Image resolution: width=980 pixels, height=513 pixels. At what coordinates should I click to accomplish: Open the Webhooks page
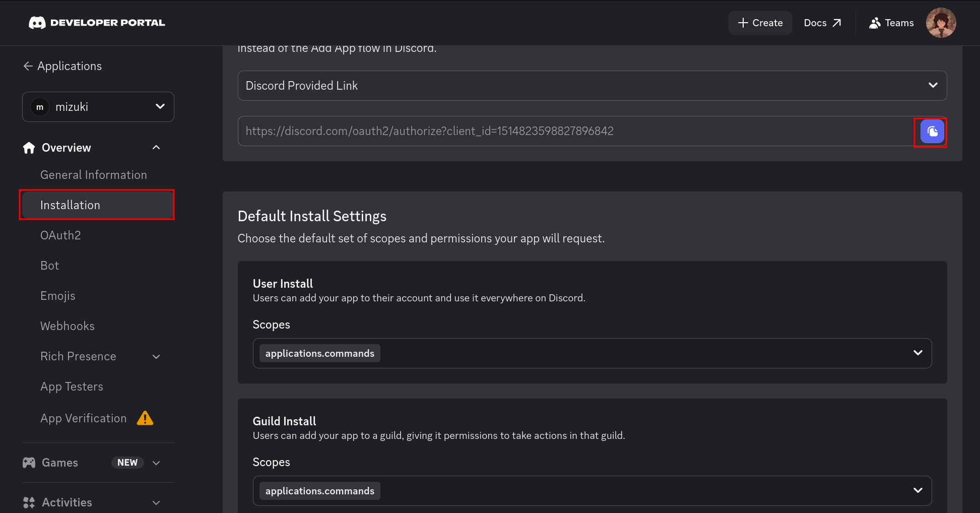pyautogui.click(x=68, y=326)
